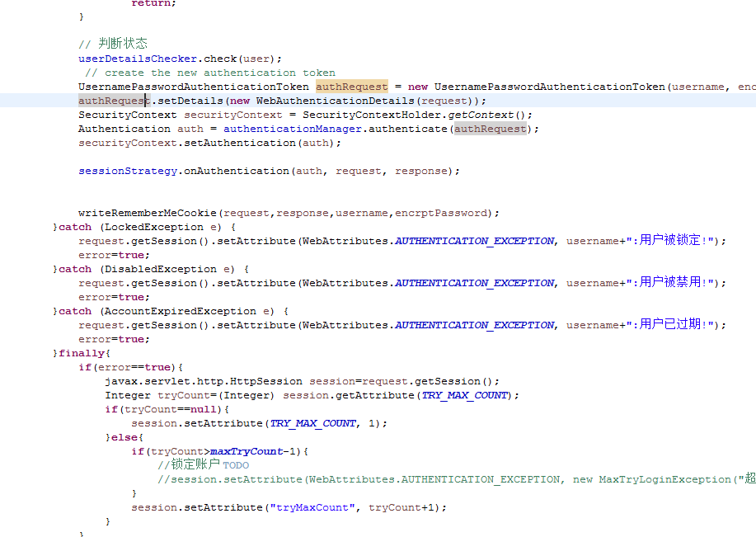Click 'Authentication auth' variable declaration
The image size is (756, 537).
click(x=141, y=129)
